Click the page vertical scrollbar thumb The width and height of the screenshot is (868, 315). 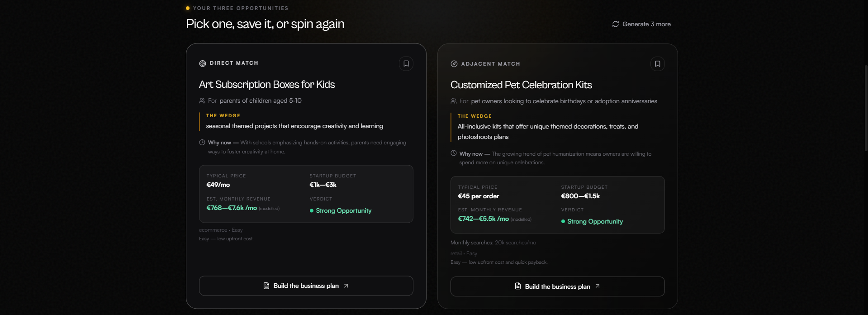tap(866, 108)
